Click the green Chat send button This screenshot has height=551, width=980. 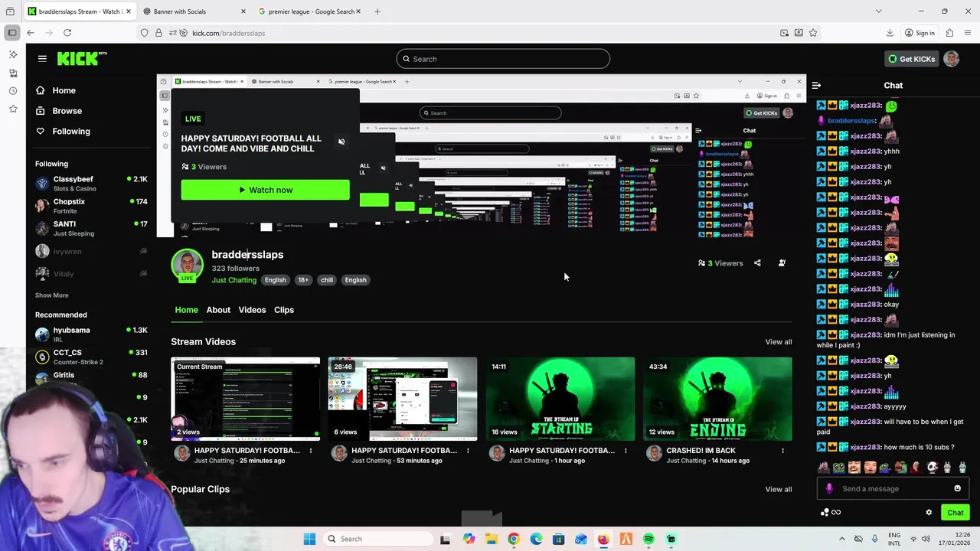tap(955, 513)
